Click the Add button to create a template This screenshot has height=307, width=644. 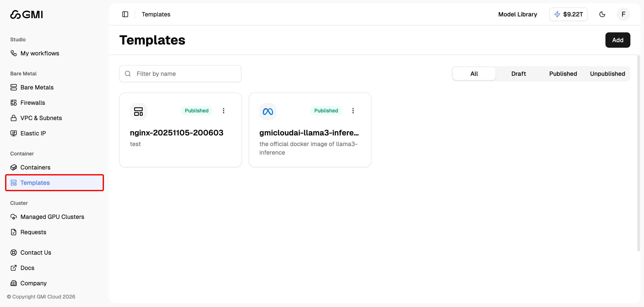pos(618,40)
